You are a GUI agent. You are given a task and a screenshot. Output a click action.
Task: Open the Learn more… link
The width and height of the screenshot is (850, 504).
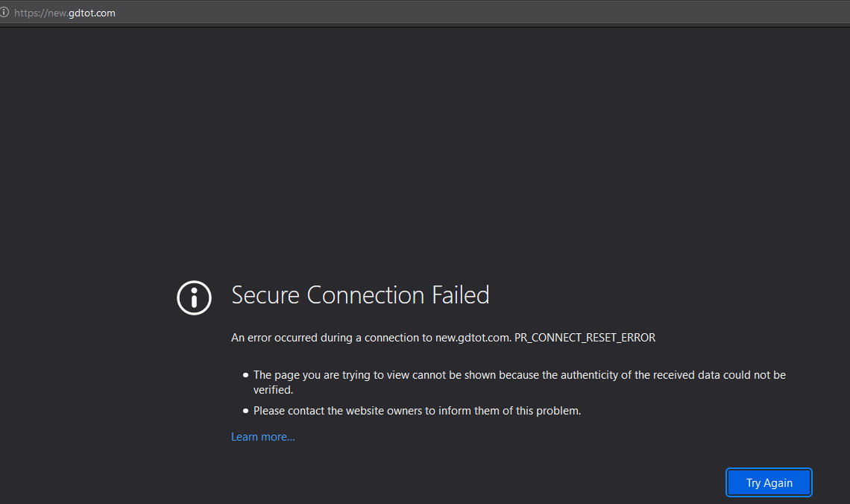pos(263,437)
